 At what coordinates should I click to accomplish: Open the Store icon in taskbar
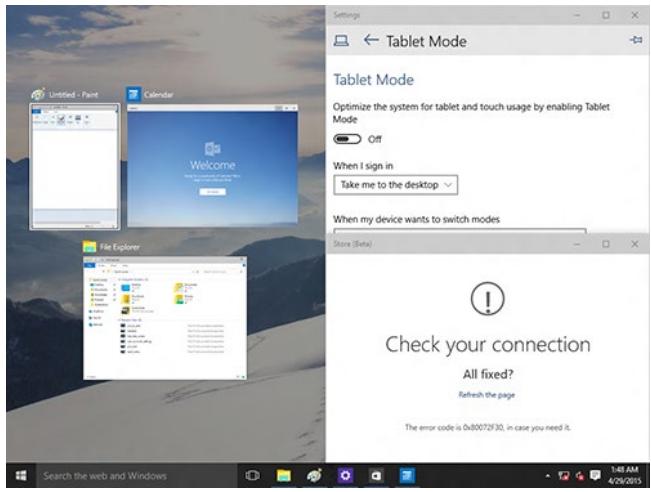coord(374,476)
